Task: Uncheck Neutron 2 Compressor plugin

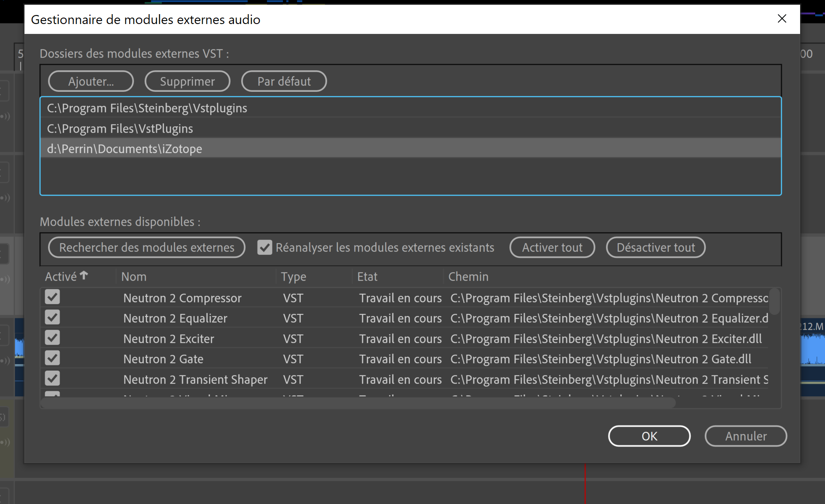Action: tap(52, 297)
